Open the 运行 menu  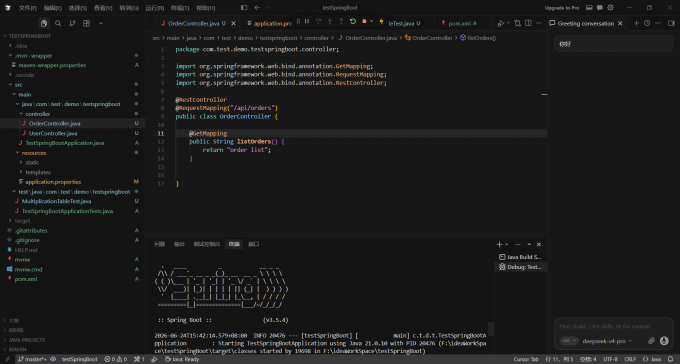point(154,8)
